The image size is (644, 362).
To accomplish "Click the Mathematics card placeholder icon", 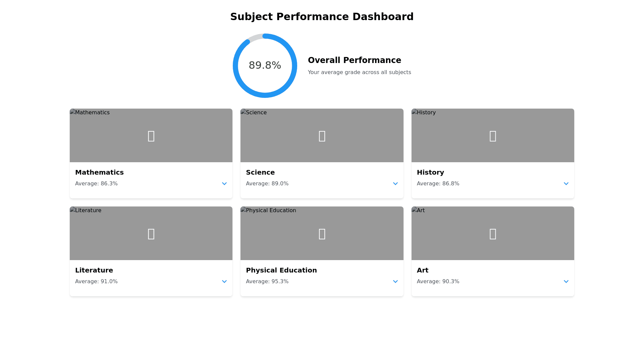I will click(x=151, y=136).
